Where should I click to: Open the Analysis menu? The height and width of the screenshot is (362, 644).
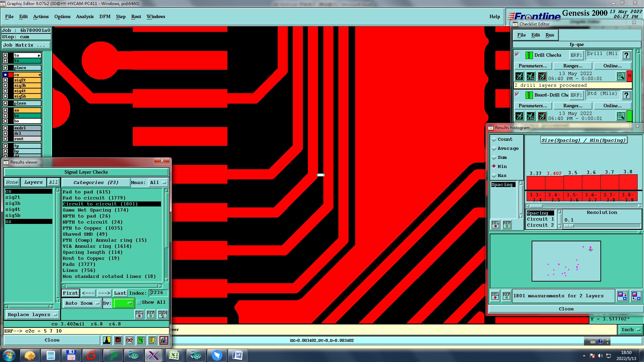click(85, 16)
